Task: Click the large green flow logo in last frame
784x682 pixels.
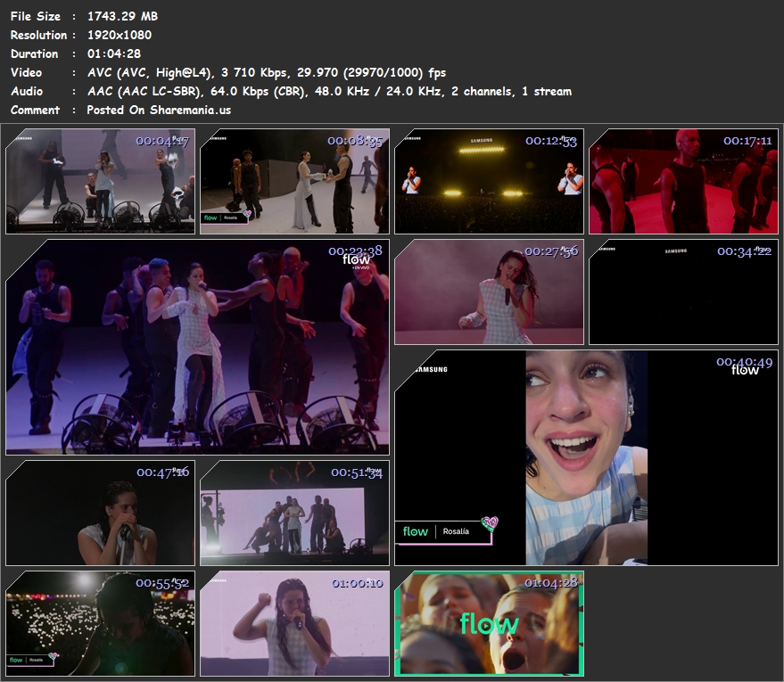Action: pos(489,624)
